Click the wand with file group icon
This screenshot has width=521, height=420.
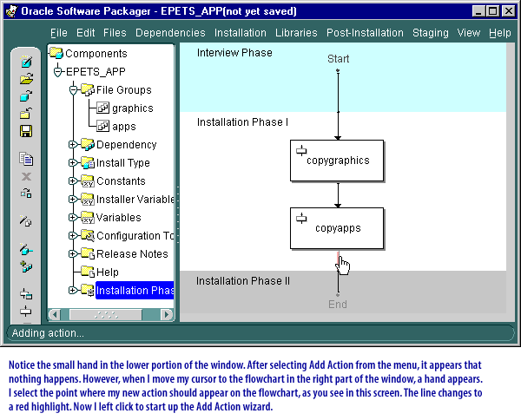tap(25, 220)
